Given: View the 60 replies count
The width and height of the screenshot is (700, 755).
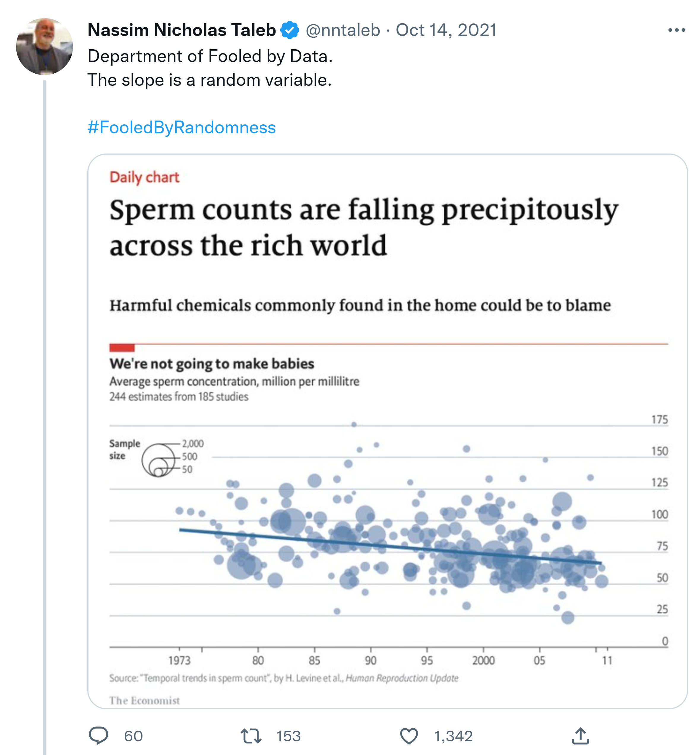Looking at the screenshot, I should click(x=133, y=736).
